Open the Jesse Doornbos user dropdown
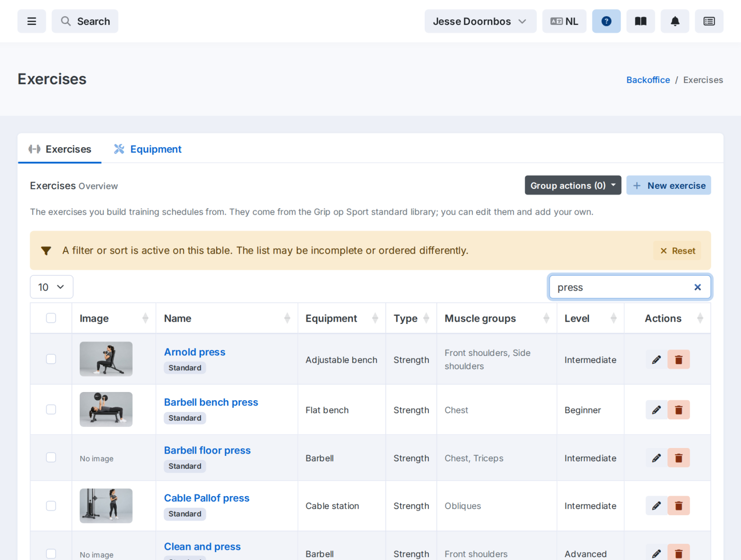Screen dimensions: 741x560 480,21
